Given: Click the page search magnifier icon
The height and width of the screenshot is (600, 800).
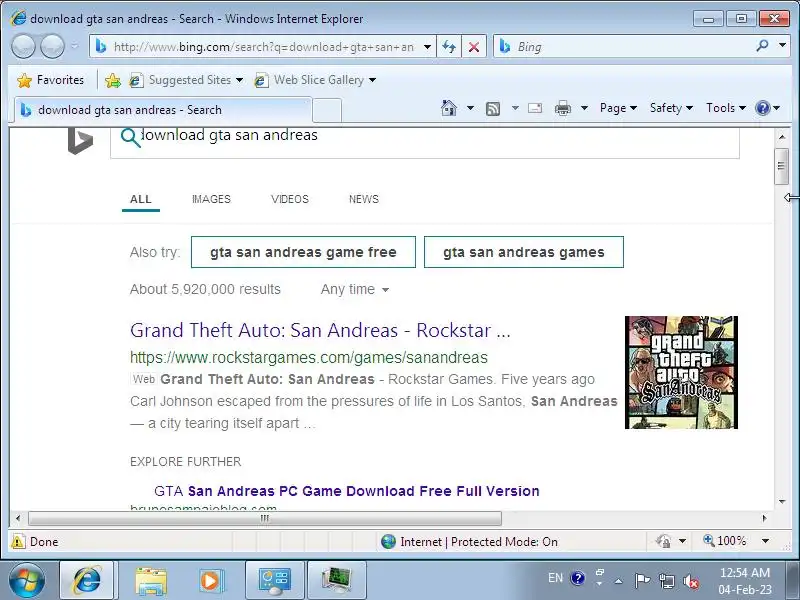Looking at the screenshot, I should (131, 137).
